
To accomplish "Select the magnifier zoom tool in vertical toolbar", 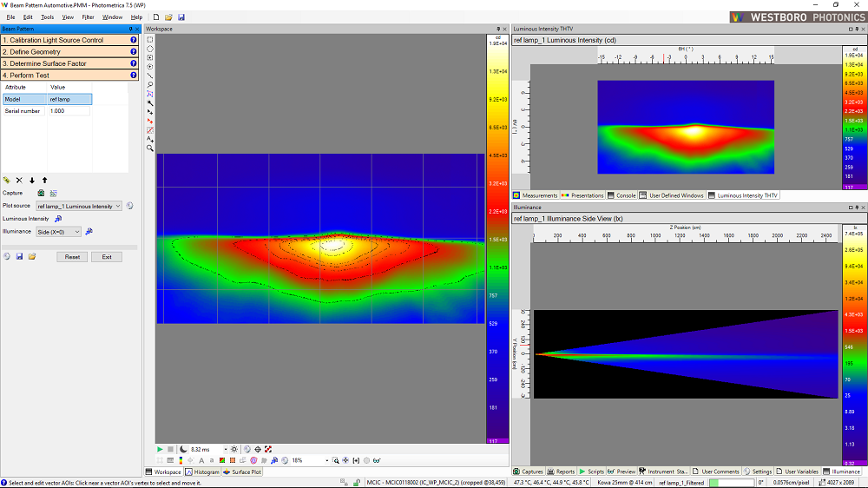I will point(150,148).
